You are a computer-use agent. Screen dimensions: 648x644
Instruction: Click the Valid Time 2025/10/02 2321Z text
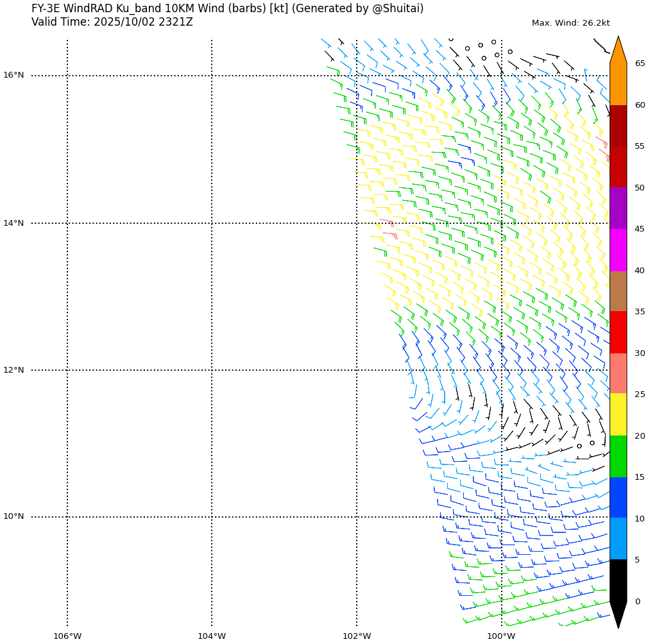(112, 22)
